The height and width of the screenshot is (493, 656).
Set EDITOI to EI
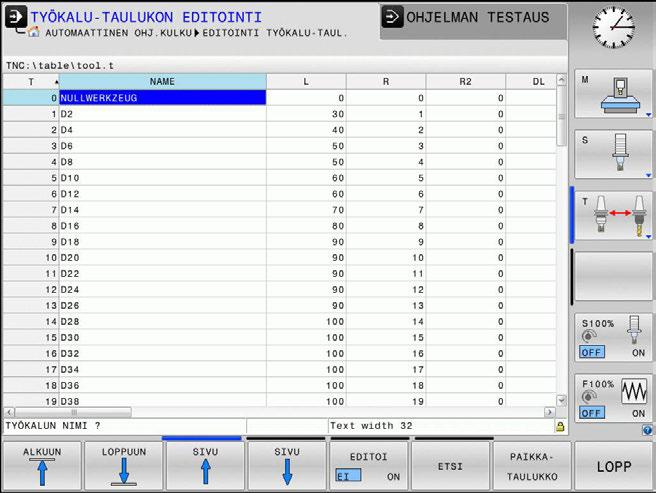tap(348, 476)
